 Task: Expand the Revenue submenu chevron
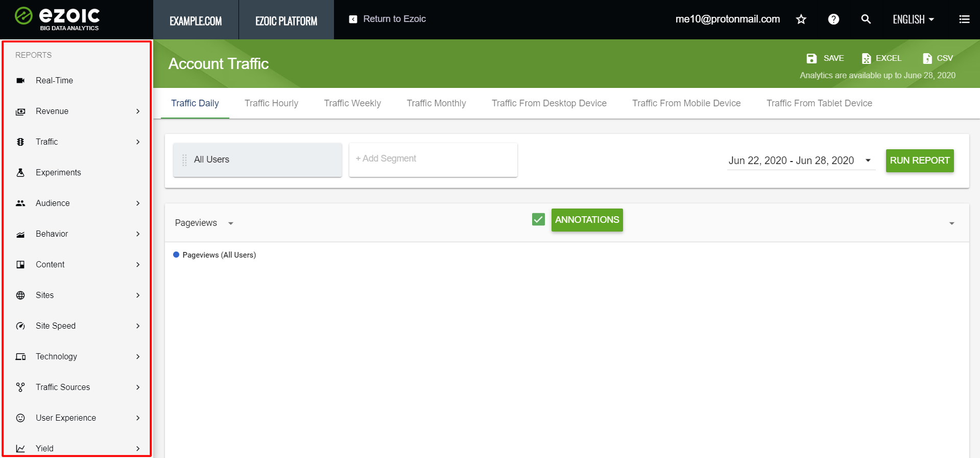pyautogui.click(x=138, y=111)
